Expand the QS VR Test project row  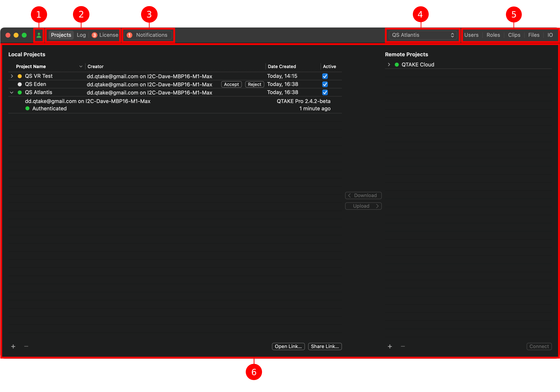coord(12,76)
